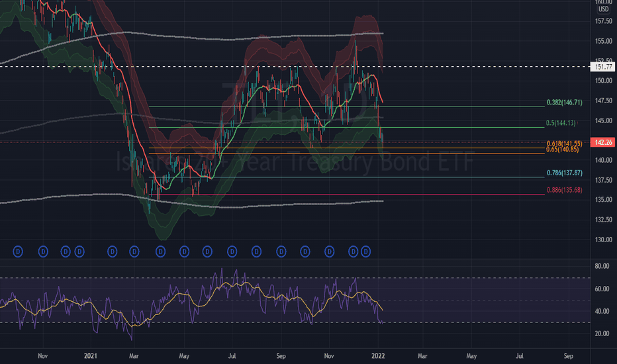Click the 137.50 price axis label
The image size is (617, 364).
point(603,180)
